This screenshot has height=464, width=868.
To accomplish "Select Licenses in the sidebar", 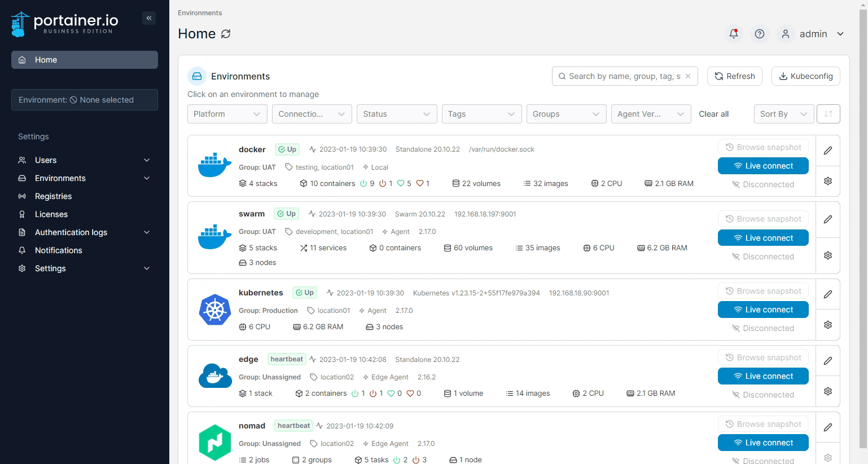I will (51, 214).
